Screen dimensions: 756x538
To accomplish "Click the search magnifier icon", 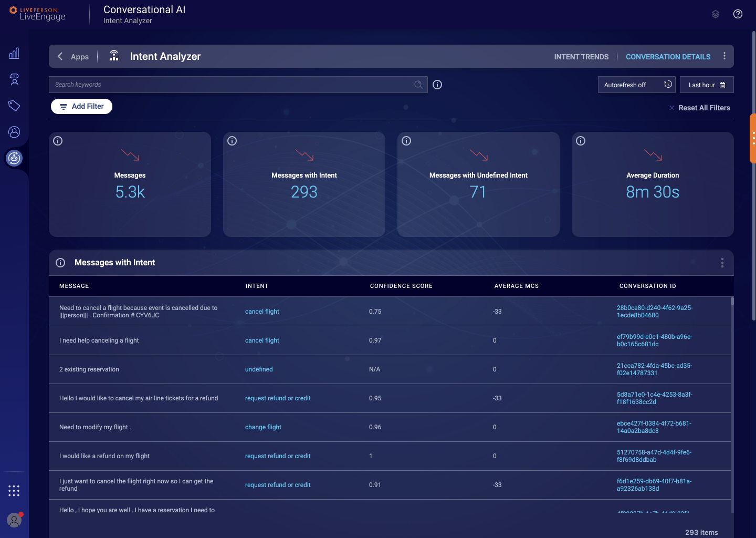I will [x=418, y=85].
